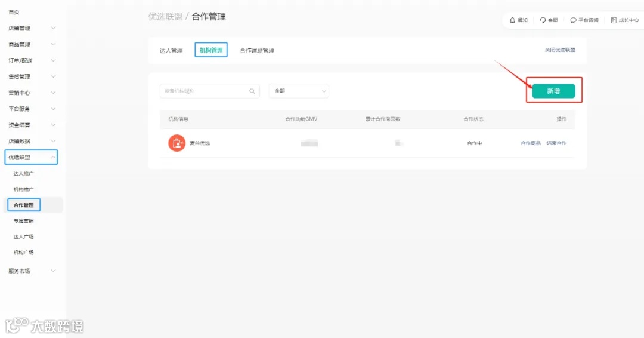Expand the 平台服务 menu chevron
The height and width of the screenshot is (338, 644).
(x=53, y=109)
